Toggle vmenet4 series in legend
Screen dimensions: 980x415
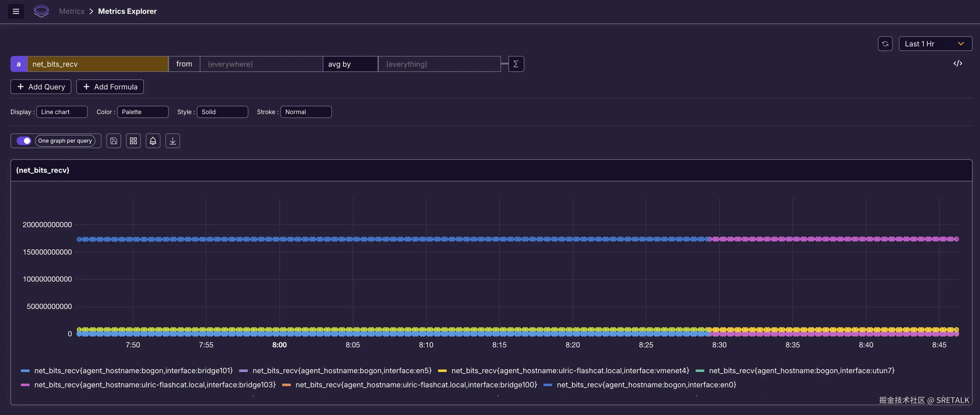click(x=570, y=370)
